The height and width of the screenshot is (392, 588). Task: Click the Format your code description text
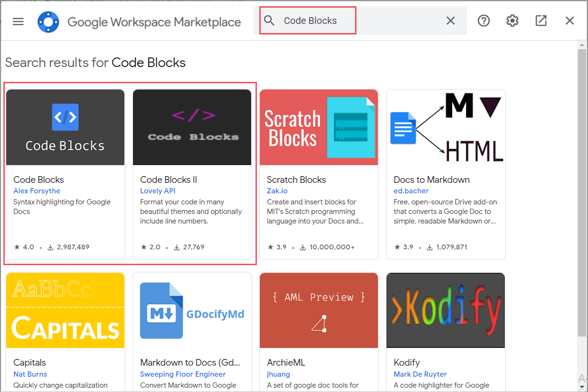tap(191, 212)
